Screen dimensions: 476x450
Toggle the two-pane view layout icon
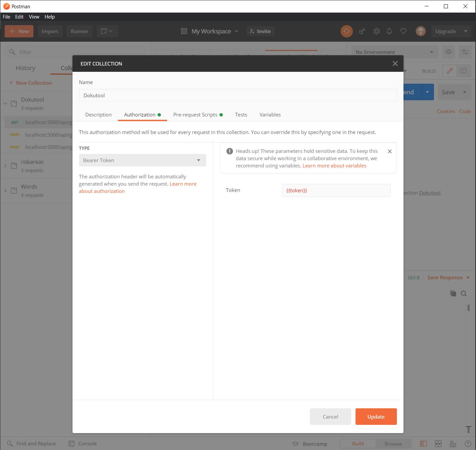click(x=438, y=444)
